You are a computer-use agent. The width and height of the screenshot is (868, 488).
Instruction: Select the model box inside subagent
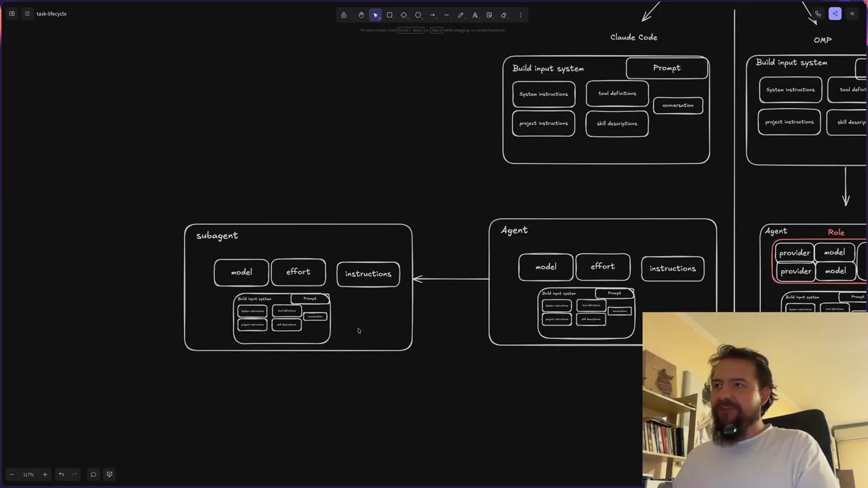[x=241, y=272]
